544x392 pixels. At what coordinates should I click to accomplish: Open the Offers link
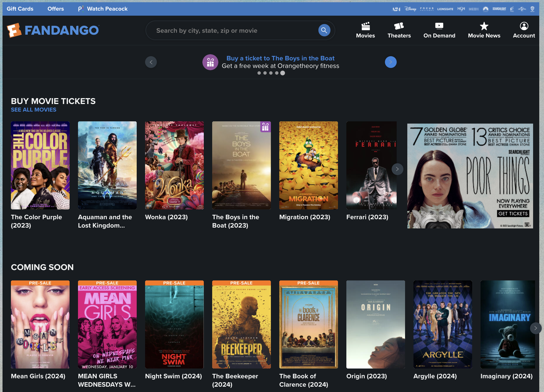click(56, 9)
